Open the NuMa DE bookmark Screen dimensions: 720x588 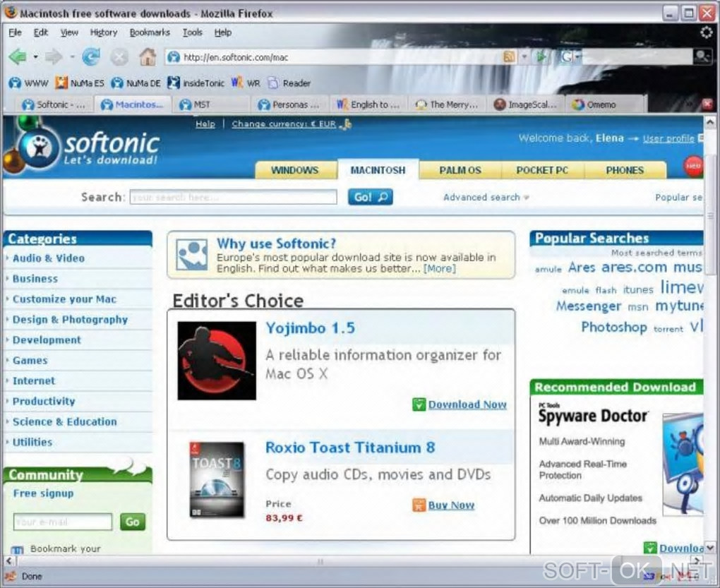click(136, 83)
